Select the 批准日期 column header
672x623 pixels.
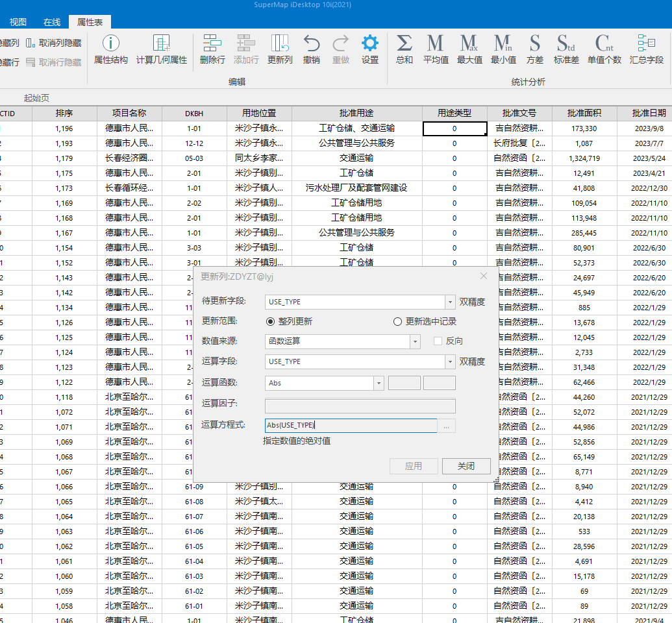click(646, 114)
